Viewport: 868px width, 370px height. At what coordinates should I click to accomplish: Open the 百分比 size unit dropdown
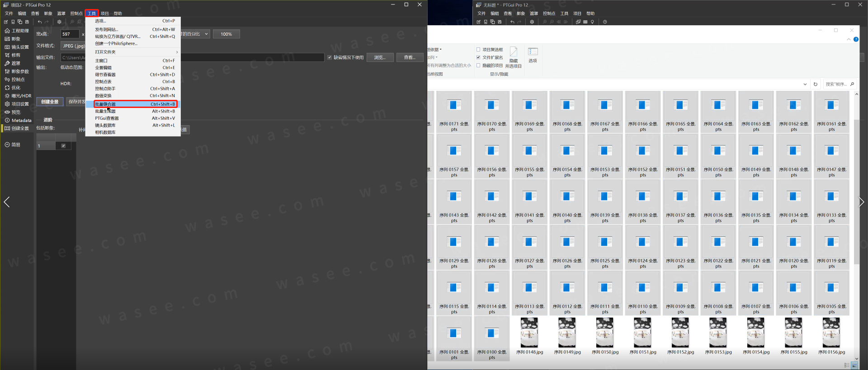click(x=195, y=34)
